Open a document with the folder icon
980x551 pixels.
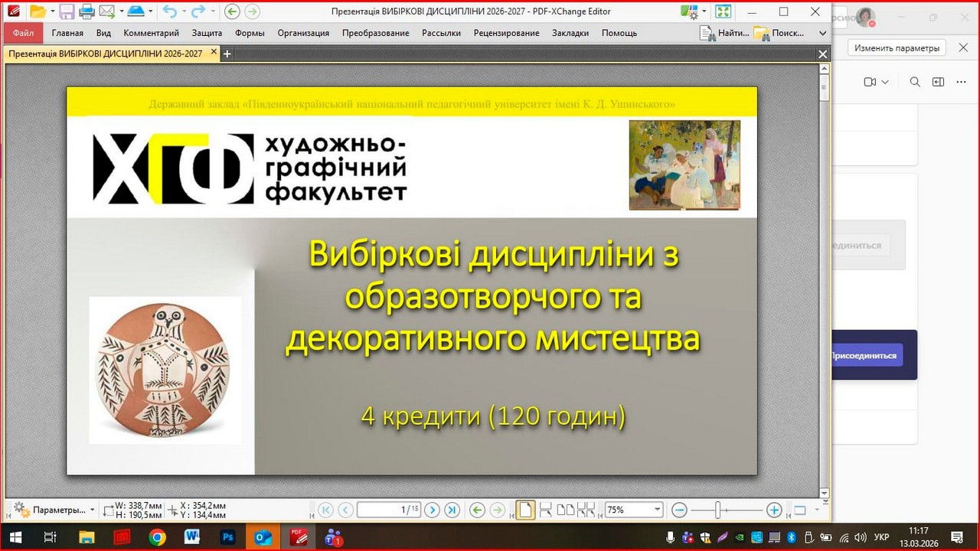(37, 11)
